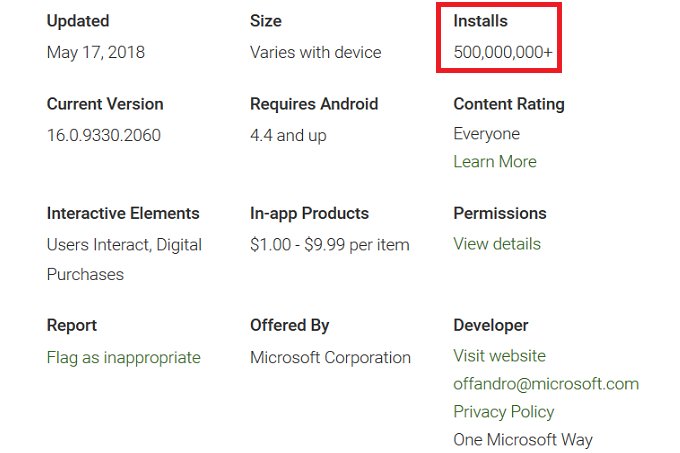Click the offandro@microsoft.com email link
Screen dimensions: 680x453
pos(546,384)
